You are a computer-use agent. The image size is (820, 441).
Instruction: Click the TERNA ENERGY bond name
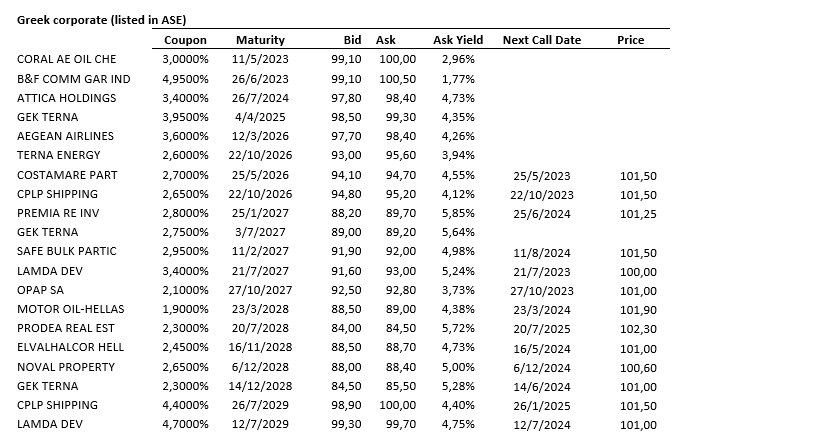pyautogui.click(x=59, y=155)
